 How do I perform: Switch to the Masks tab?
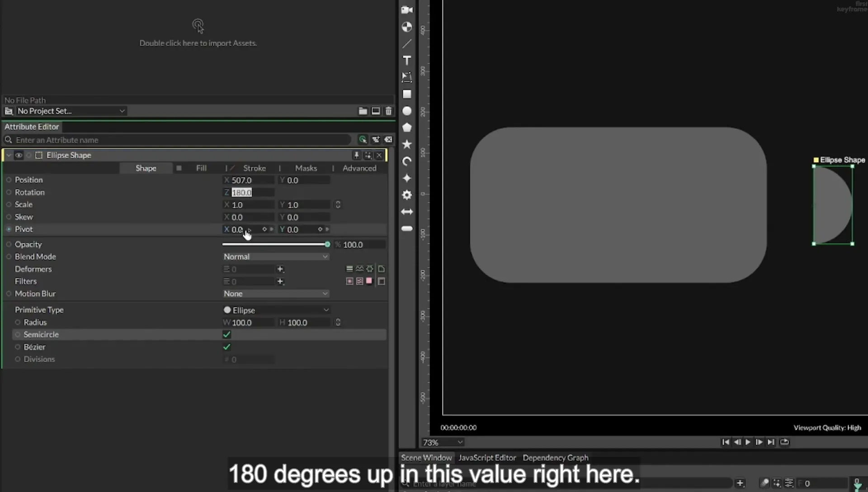(306, 168)
